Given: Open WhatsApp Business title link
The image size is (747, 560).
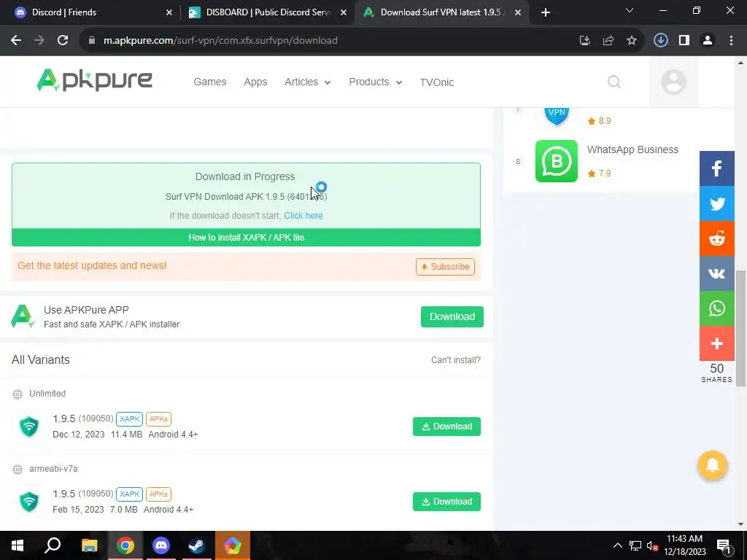Looking at the screenshot, I should [632, 149].
